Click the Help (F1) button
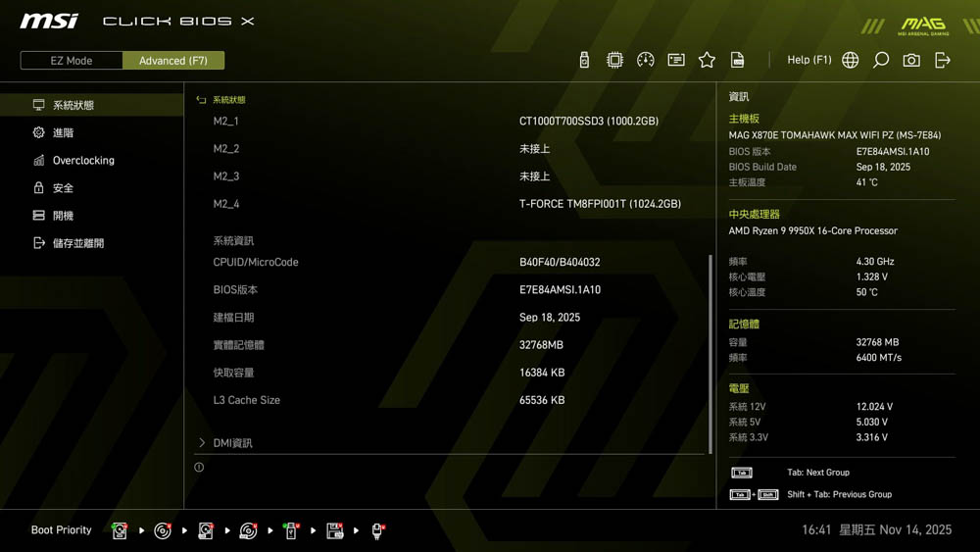The width and height of the screenshot is (980, 552). [808, 61]
